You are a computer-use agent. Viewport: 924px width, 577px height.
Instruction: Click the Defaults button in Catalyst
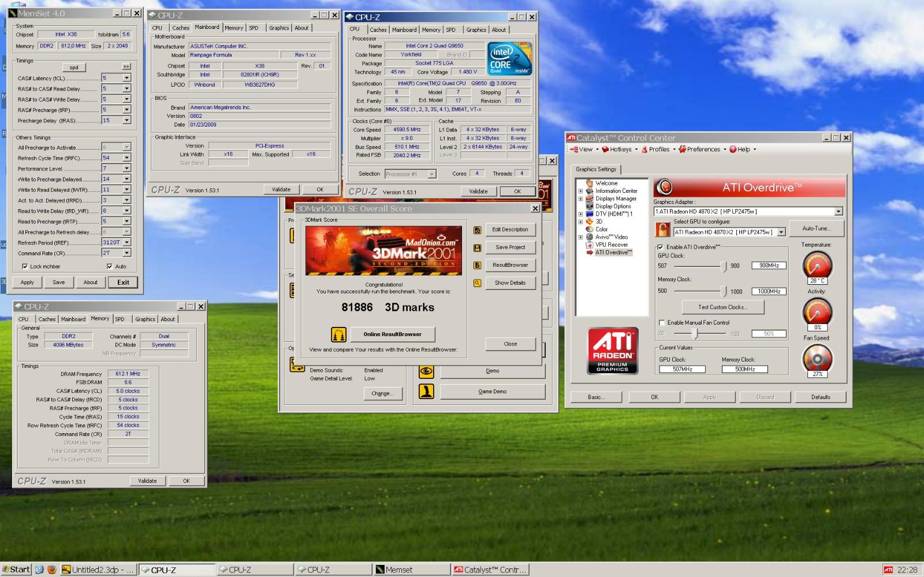821,397
